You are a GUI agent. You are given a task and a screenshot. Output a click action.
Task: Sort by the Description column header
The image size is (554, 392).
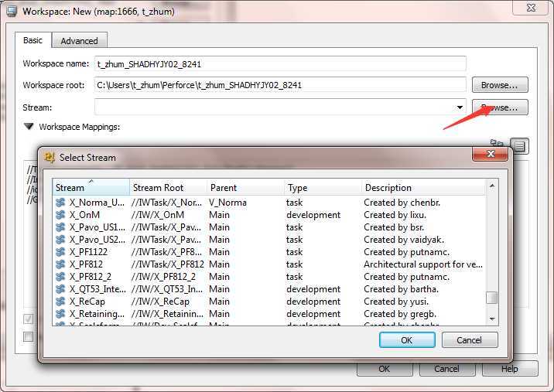(x=424, y=188)
